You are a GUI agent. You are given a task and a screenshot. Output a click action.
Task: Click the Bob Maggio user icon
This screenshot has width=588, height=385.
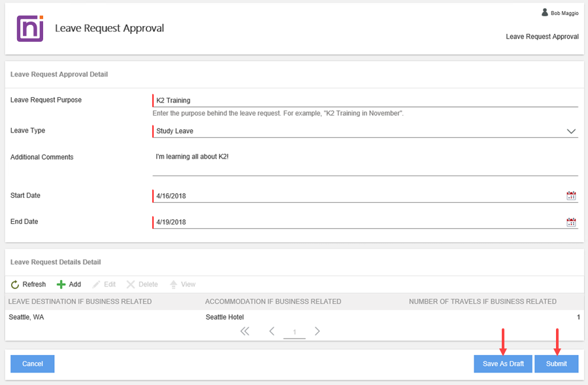545,12
